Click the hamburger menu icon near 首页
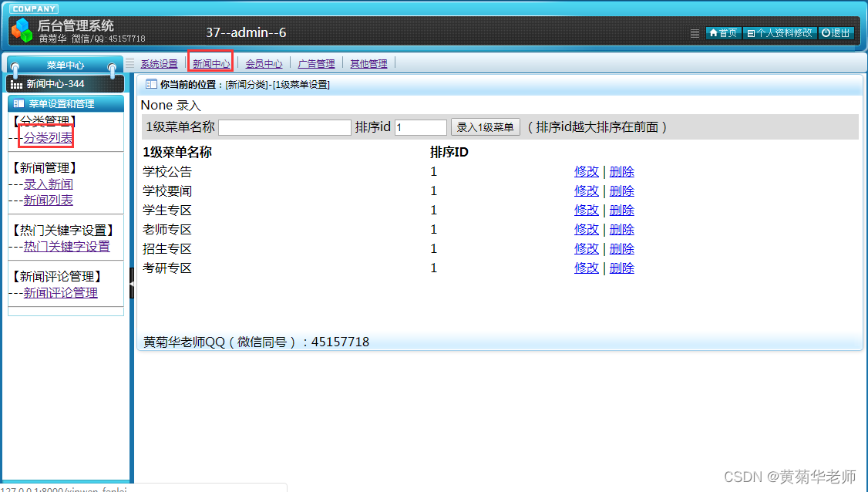868x492 pixels. click(693, 33)
